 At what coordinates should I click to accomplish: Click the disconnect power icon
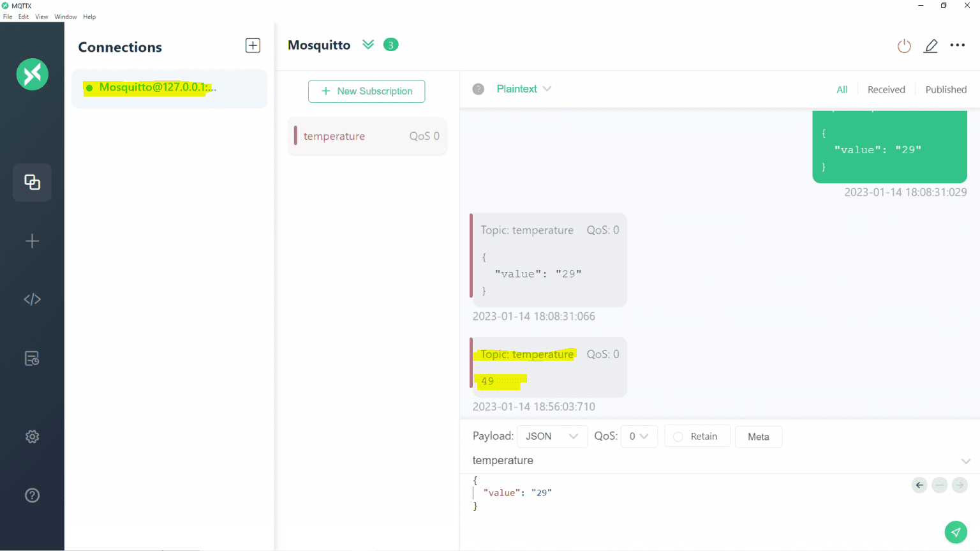pos(904,46)
